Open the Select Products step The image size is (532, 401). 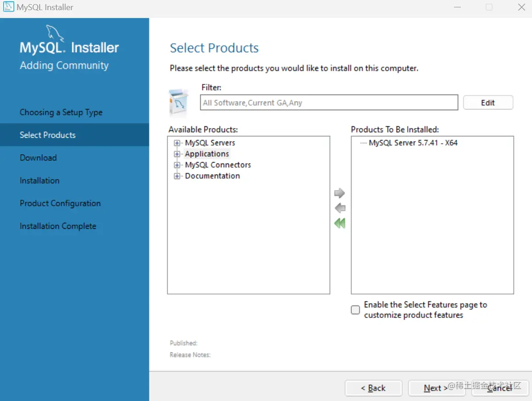click(x=74, y=135)
